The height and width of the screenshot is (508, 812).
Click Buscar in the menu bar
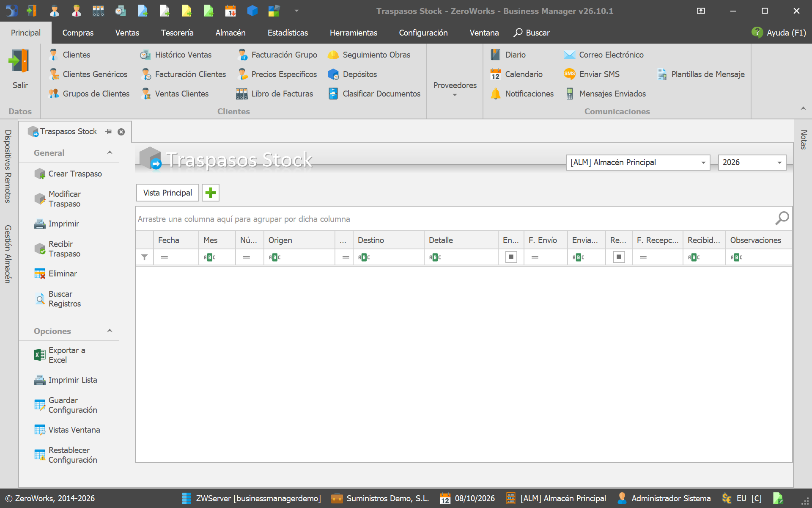coord(532,33)
